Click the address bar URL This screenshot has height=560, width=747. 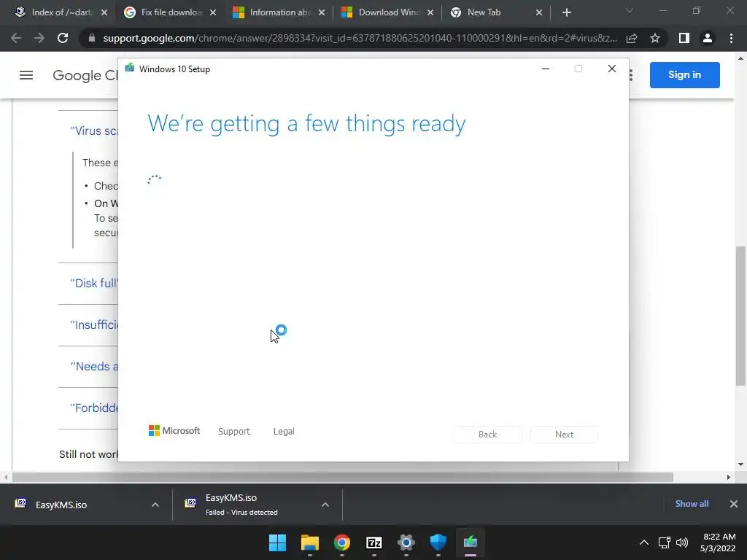[x=360, y=38]
